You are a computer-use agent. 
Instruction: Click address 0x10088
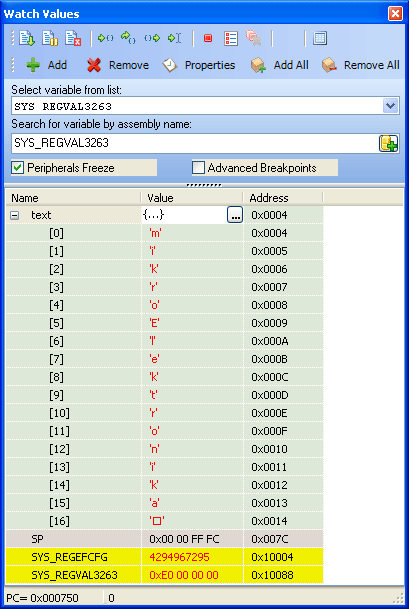[x=272, y=575]
